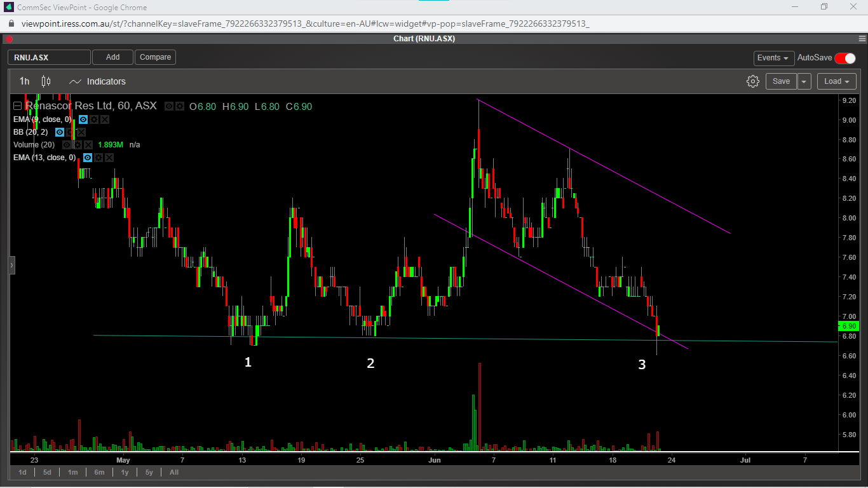
Task: Click the EMA (13, close, 0) label
Action: click(44, 158)
